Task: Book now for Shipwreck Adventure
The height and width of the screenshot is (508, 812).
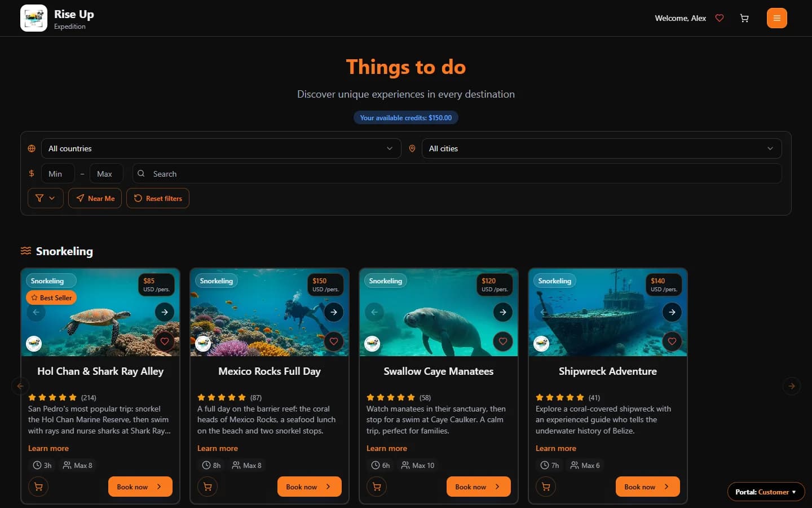Action: (x=648, y=487)
